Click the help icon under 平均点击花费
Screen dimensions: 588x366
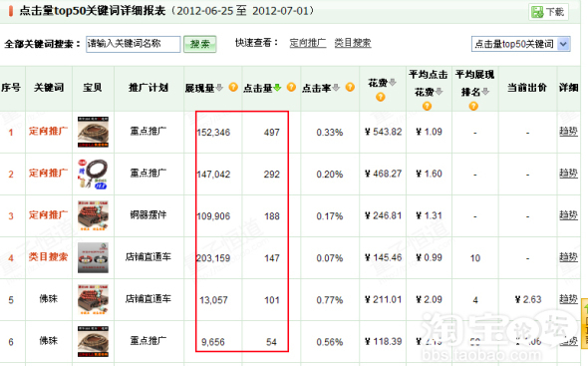[427, 107]
